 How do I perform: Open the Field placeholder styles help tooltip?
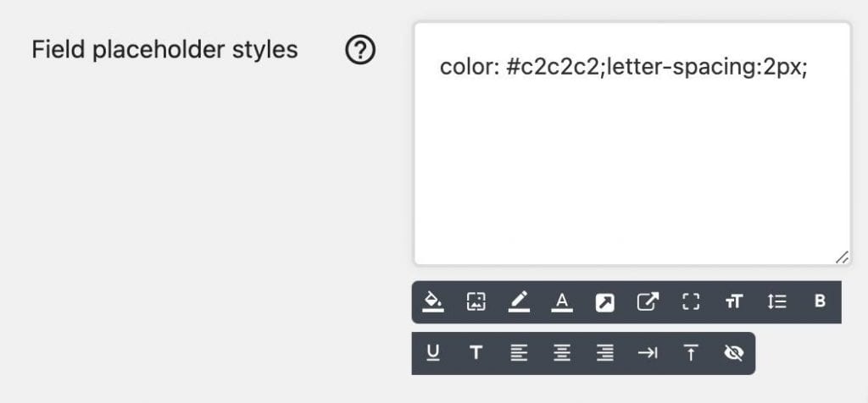(360, 50)
